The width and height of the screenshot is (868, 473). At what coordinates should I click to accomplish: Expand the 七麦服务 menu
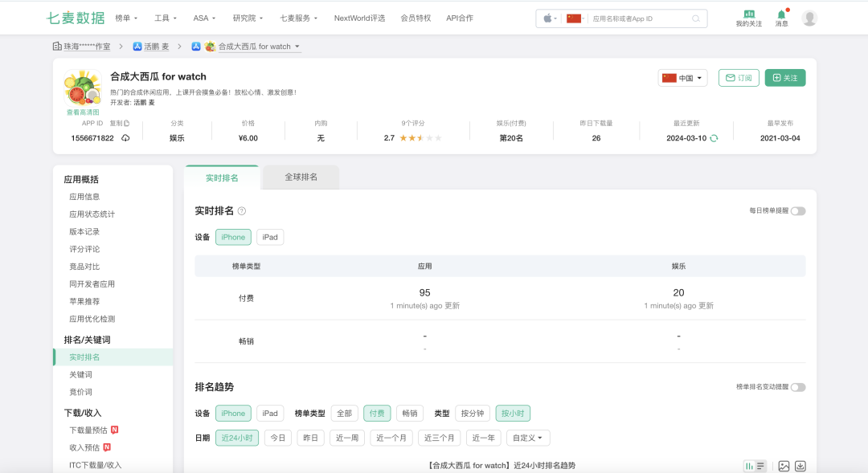click(x=298, y=18)
